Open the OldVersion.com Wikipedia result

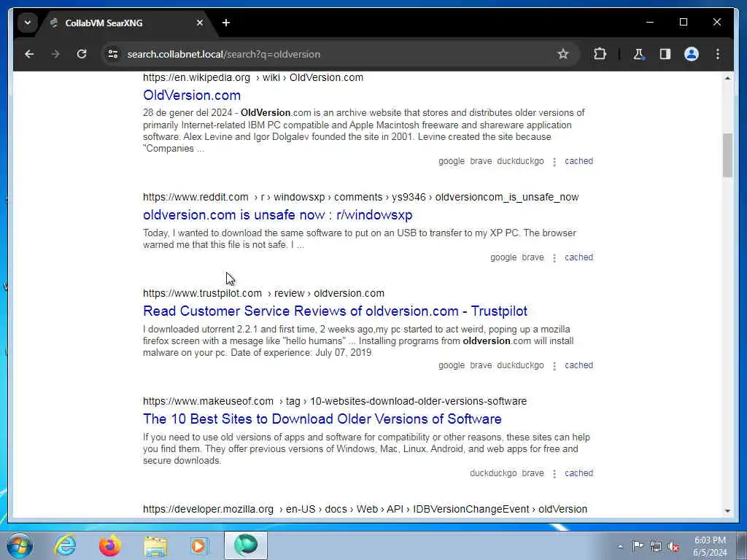[192, 96]
